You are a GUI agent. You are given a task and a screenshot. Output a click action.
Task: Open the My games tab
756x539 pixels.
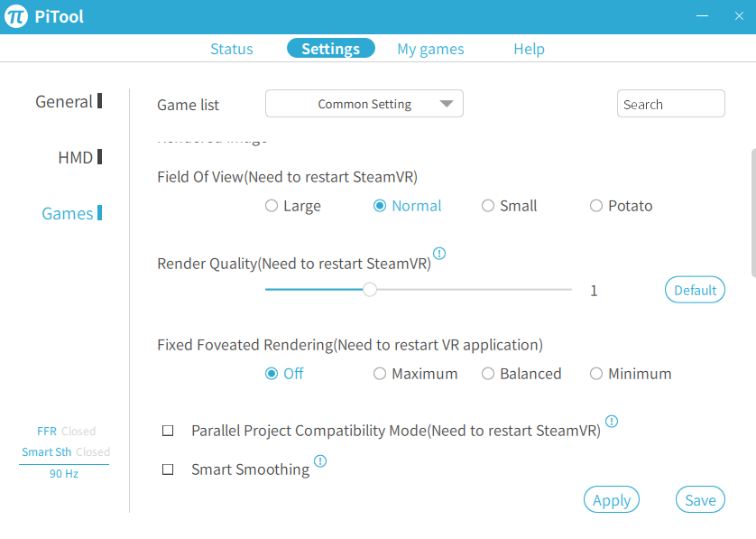tap(430, 49)
